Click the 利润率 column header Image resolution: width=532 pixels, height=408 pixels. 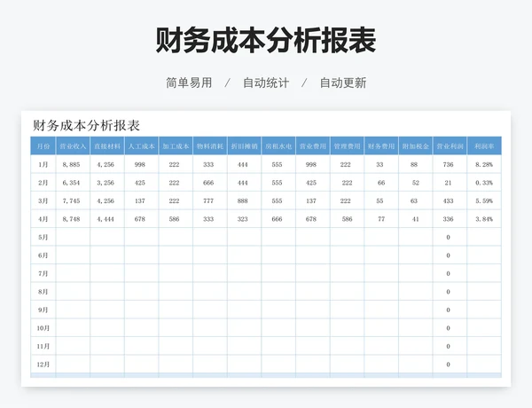coord(484,146)
